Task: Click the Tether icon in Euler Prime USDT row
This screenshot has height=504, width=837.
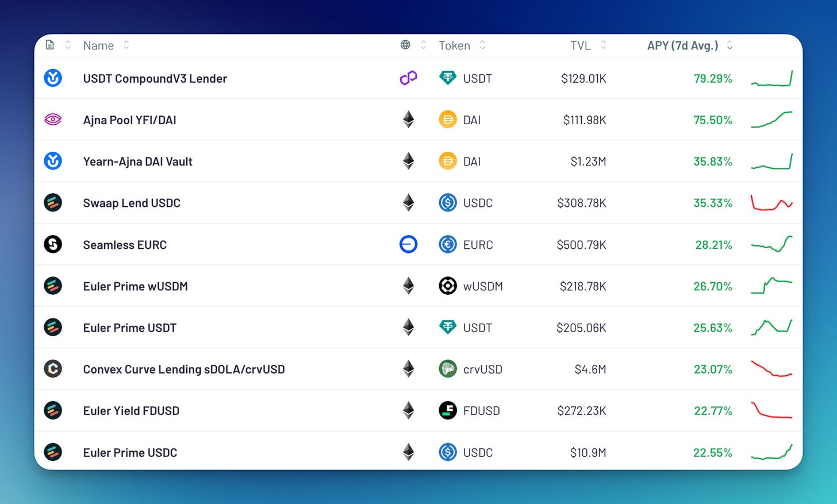Action: pos(447,327)
